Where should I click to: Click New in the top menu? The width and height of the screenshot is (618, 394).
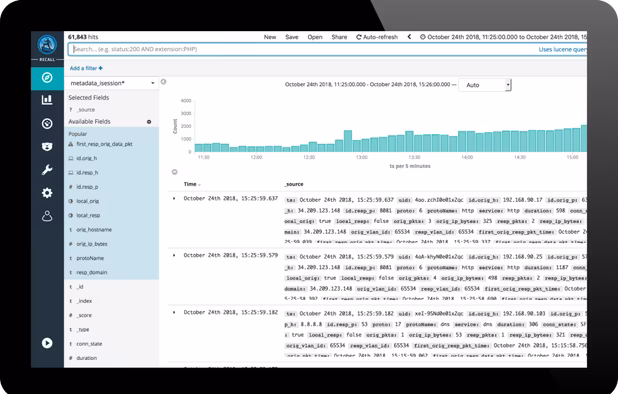tap(270, 37)
